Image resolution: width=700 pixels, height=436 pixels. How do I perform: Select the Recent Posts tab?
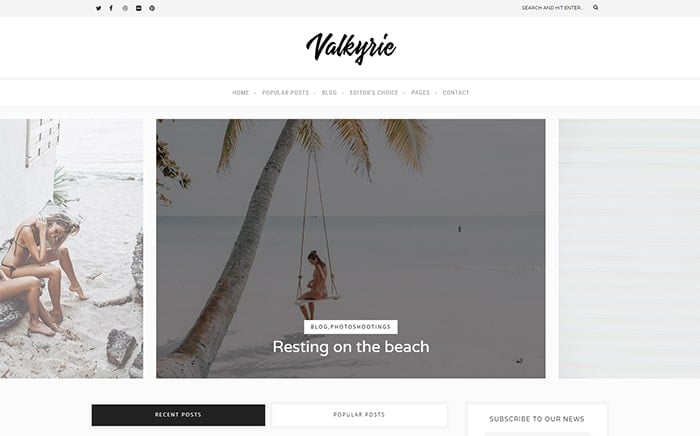coord(178,415)
